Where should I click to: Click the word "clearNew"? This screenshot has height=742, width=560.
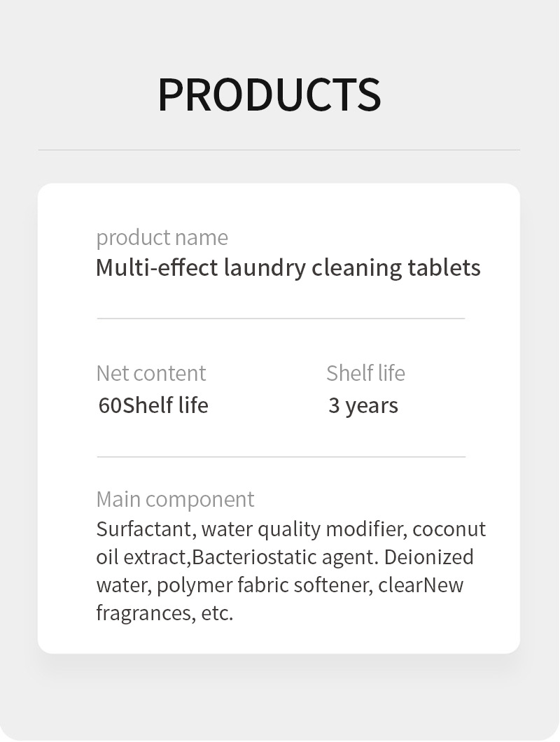421,585
